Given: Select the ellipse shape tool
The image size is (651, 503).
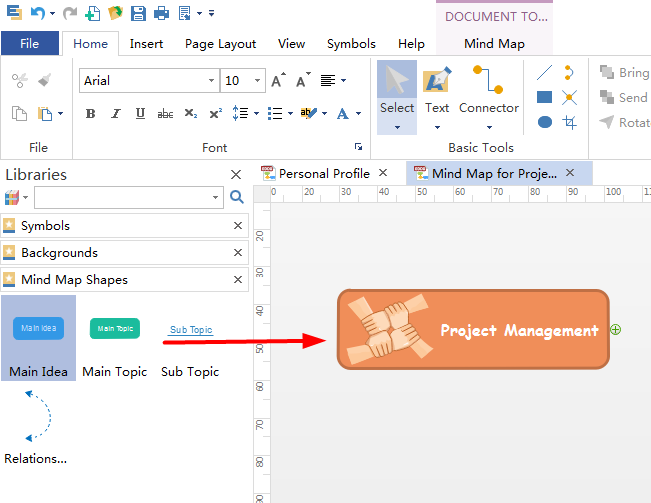Looking at the screenshot, I should pyautogui.click(x=545, y=122).
